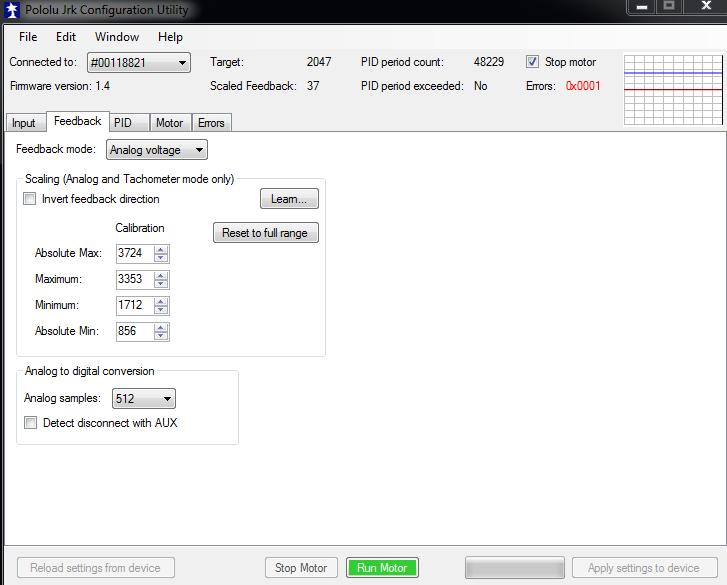
Task: Open the Feedback mode dropdown
Action: 157,150
